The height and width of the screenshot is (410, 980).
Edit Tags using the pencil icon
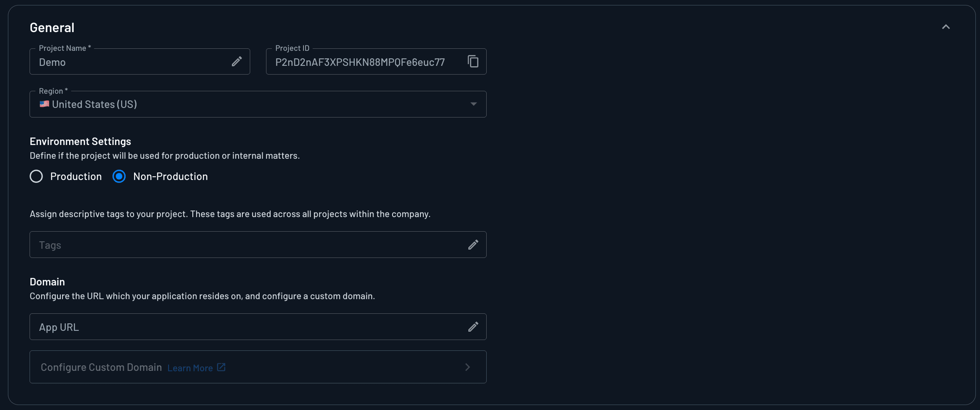pyautogui.click(x=472, y=245)
